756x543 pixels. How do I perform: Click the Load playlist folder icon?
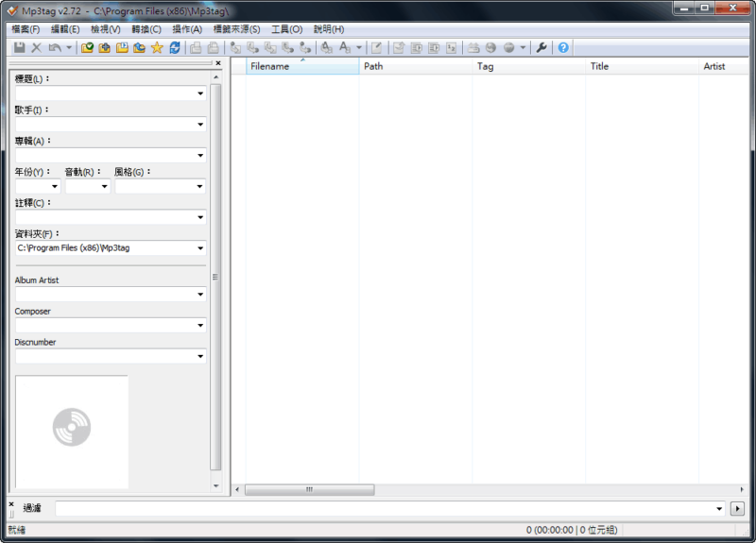click(122, 48)
